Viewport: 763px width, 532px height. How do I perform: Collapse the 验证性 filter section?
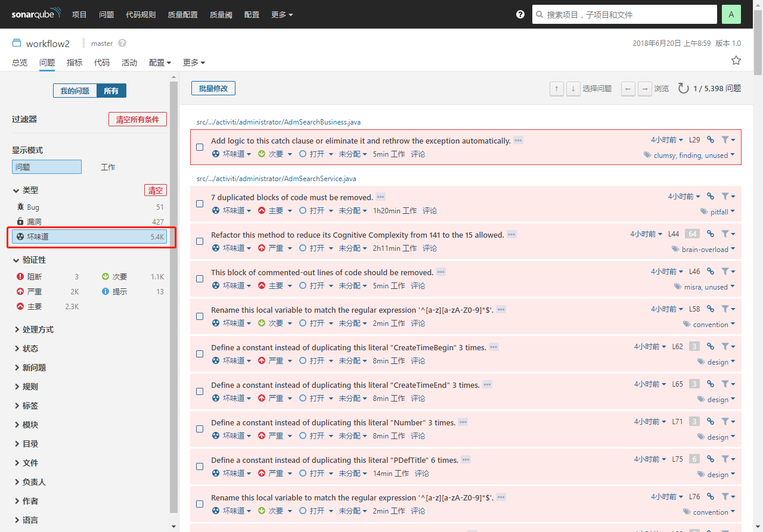[30, 260]
